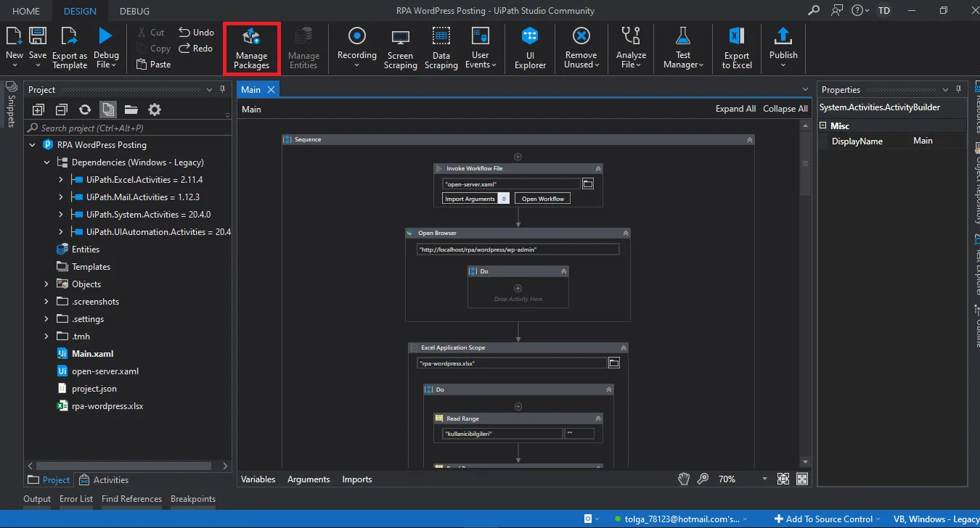The image size is (980, 528).
Task: Expand the UiPath.Excel.Activities dependency
Action: coord(62,180)
